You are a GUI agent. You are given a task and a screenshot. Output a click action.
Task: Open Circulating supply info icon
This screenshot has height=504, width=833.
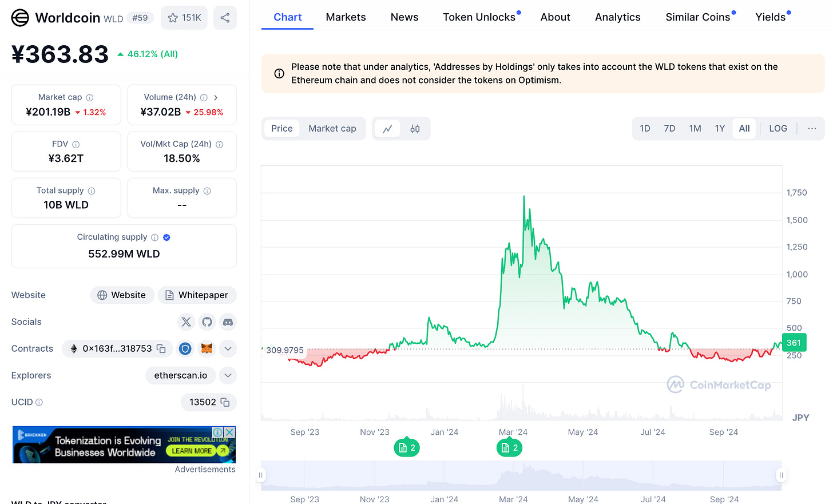coord(154,237)
